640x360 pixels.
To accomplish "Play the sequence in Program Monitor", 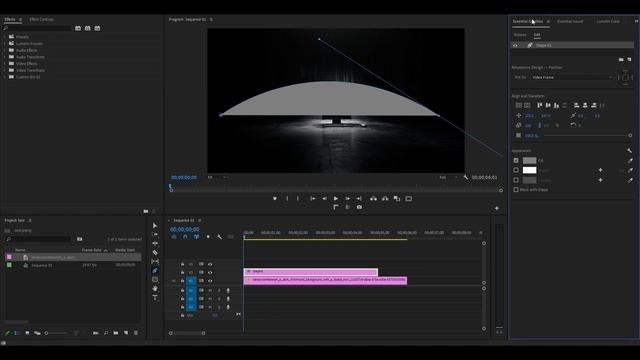I will tap(336, 198).
